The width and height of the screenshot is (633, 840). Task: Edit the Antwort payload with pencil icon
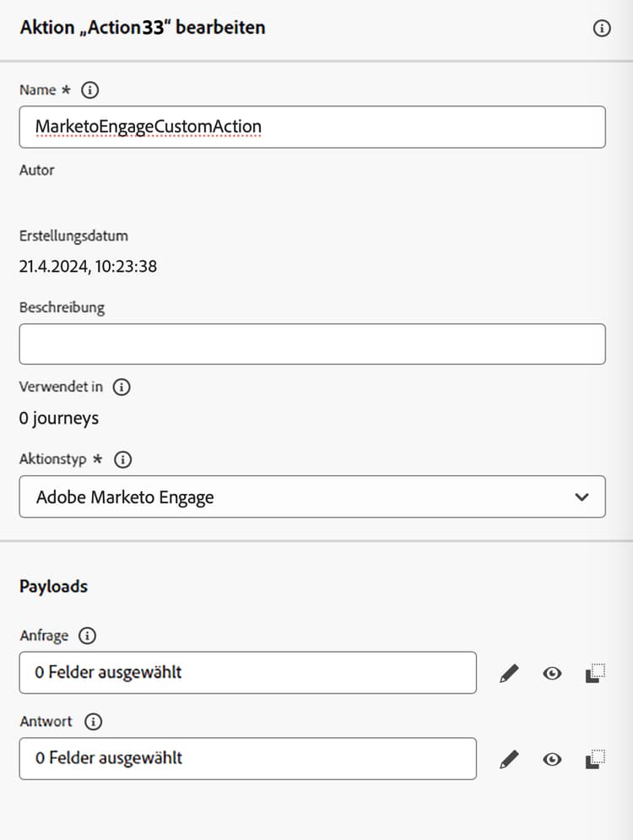[509, 759]
